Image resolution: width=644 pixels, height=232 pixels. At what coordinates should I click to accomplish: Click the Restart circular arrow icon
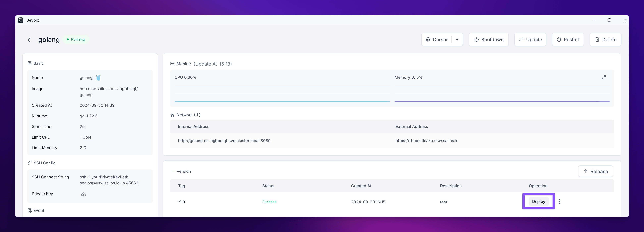pos(559,39)
